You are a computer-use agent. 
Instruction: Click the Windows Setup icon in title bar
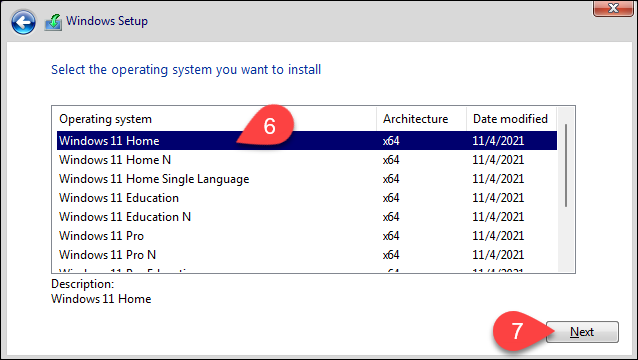(53, 22)
